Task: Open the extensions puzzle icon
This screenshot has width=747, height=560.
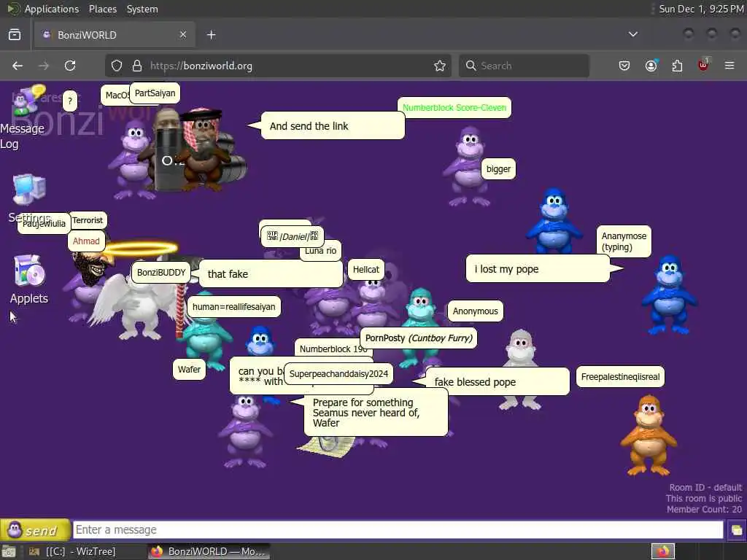Action: pos(677,66)
